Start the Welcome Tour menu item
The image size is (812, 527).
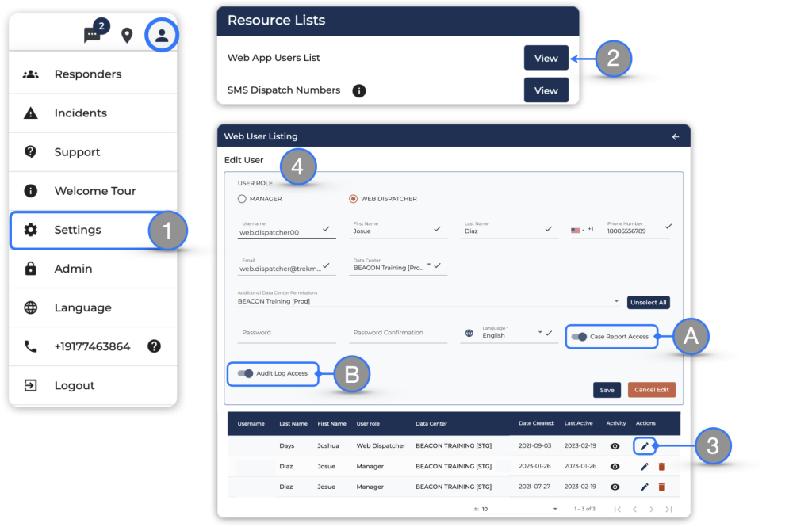[93, 190]
